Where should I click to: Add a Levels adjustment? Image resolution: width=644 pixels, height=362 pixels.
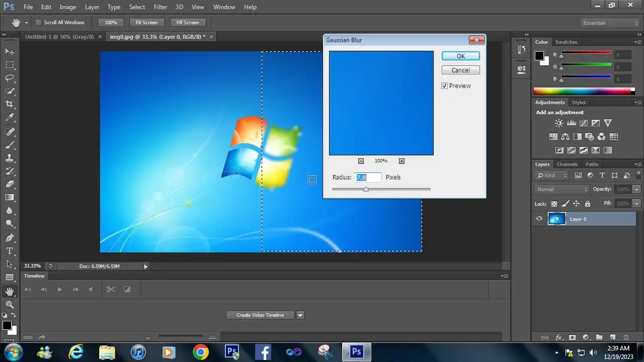coord(571,123)
